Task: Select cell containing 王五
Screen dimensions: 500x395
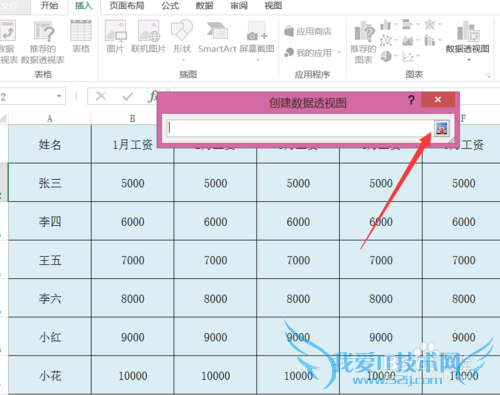Action: tap(50, 260)
